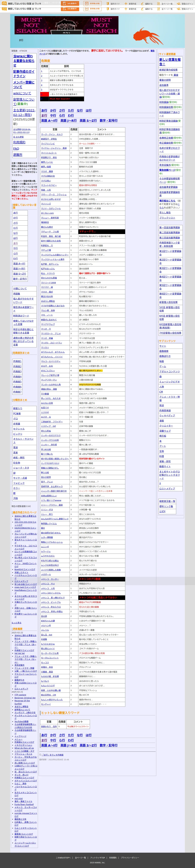The image size is (195, 868).
Task: Open the マックスヘッドルーム事件 entry
Action: pos(53,259)
